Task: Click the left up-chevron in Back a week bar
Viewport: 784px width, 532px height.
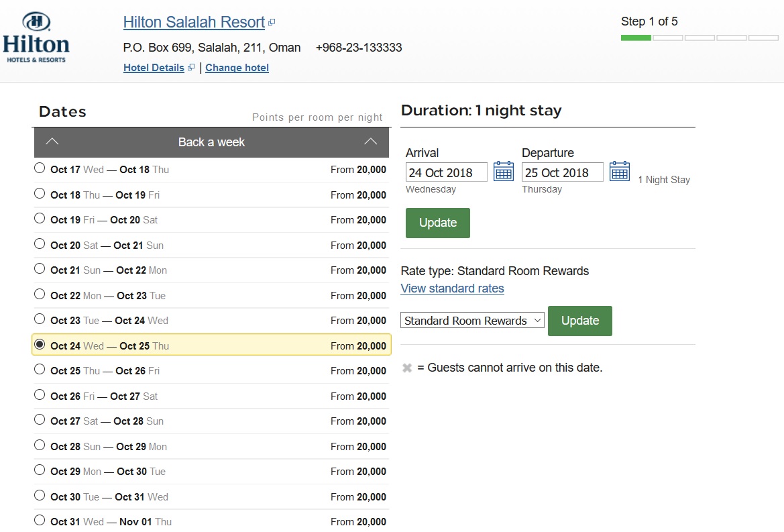Action: pyautogui.click(x=52, y=142)
